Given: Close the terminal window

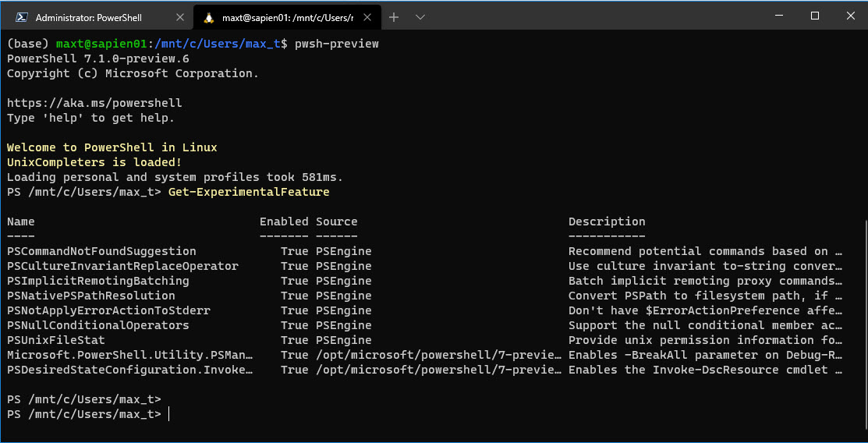Looking at the screenshot, I should pos(850,16).
